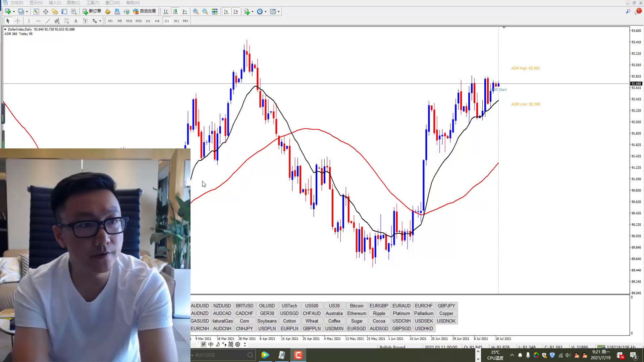Open the 显示(V) menu
This screenshot has height=362, width=644.
36,3
